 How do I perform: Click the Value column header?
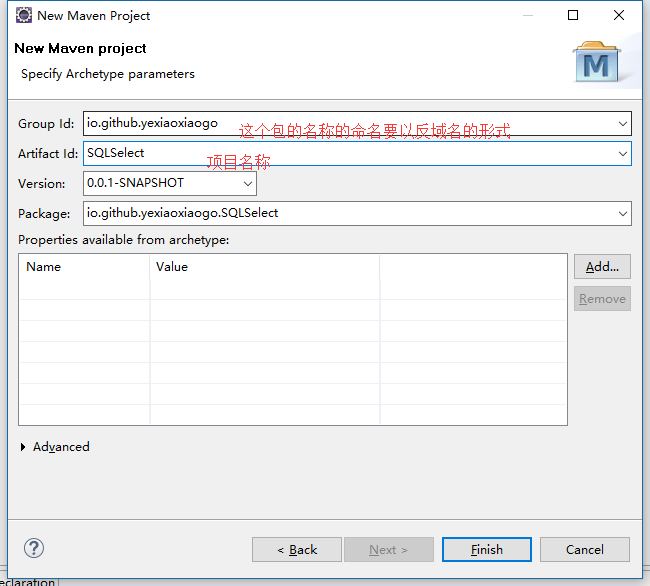pyautogui.click(x=265, y=267)
